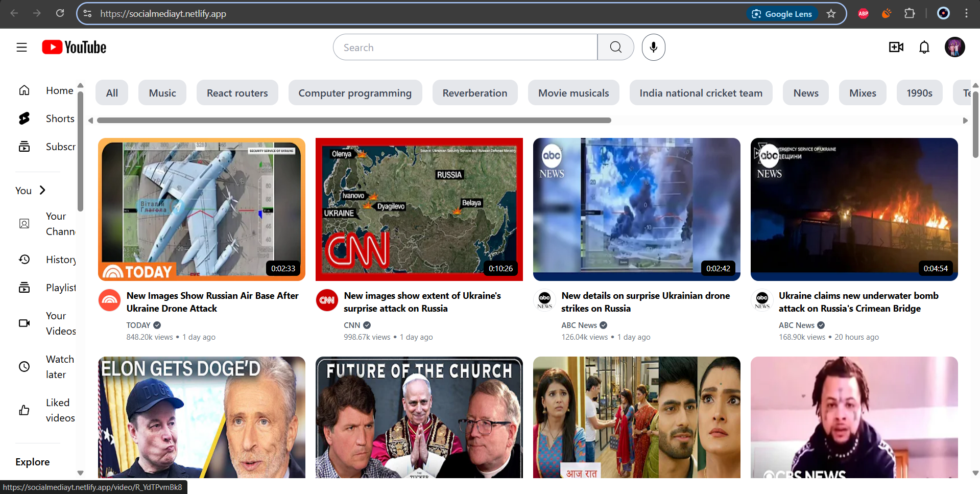
Task: Click the Search input field
Action: 465,48
